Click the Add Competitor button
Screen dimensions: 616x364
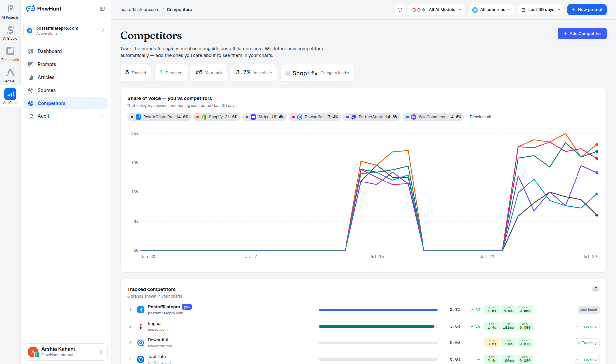click(x=582, y=34)
